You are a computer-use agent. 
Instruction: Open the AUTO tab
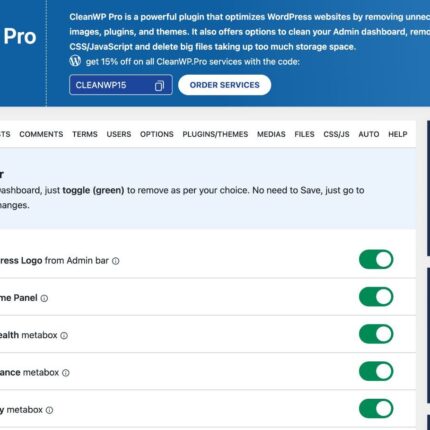[x=369, y=134]
